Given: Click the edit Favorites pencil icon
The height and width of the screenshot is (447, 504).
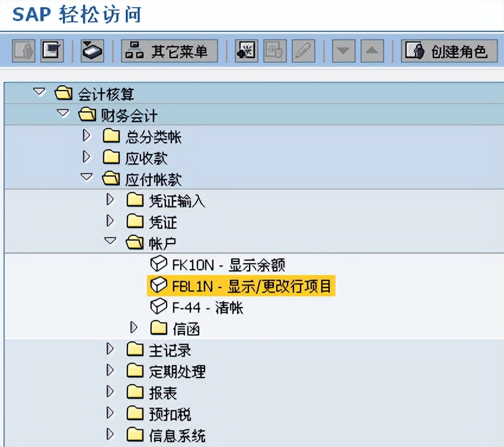Looking at the screenshot, I should pyautogui.click(x=303, y=50).
